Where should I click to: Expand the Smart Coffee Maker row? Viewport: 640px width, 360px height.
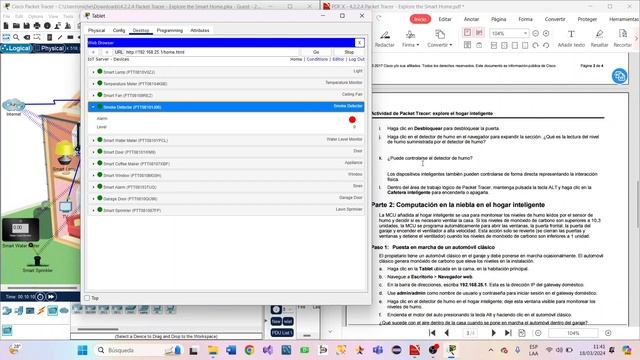pyautogui.click(x=226, y=163)
